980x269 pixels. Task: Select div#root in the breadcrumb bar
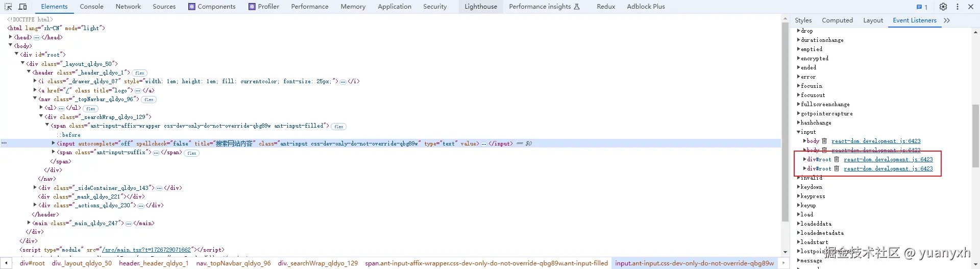point(32,263)
